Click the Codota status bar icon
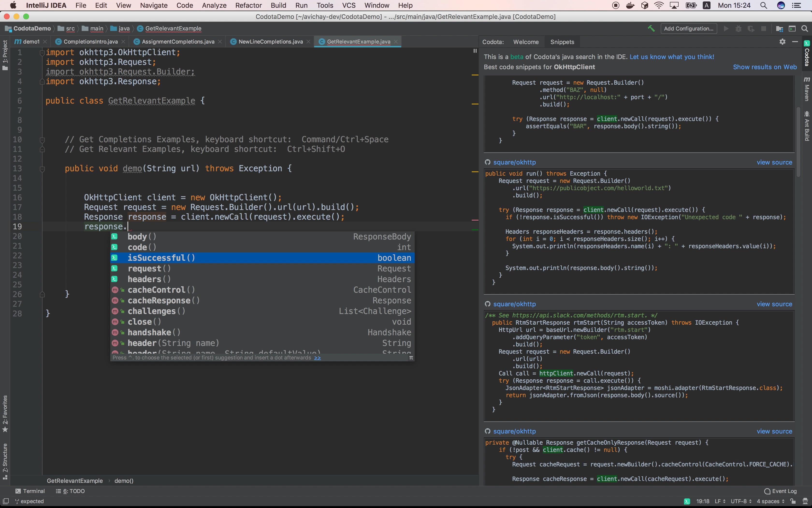Viewport: 812px width, 508px height. click(687, 501)
